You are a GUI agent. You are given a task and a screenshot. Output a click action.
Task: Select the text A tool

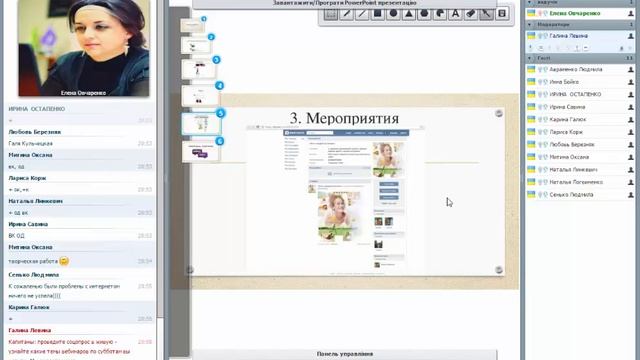[x=455, y=14]
